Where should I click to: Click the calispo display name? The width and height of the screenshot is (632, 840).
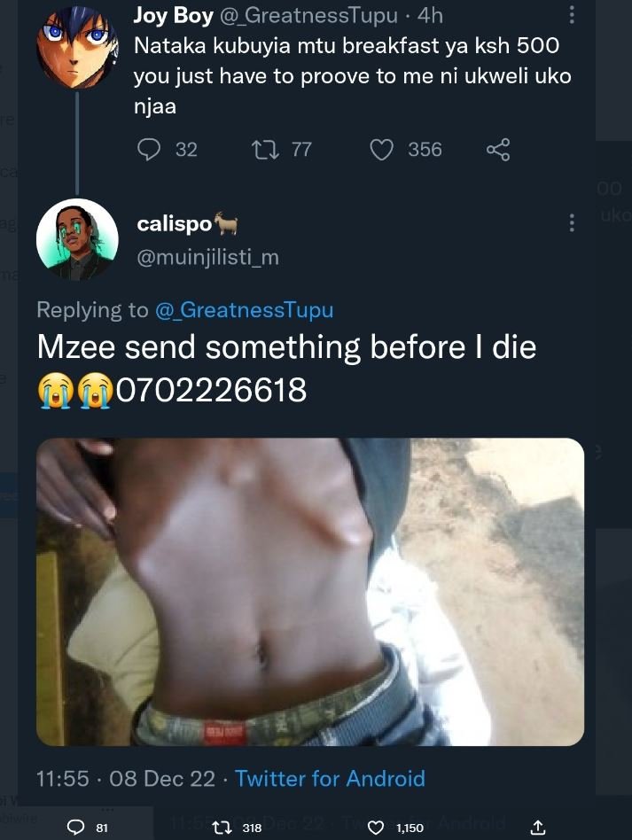[176, 225]
